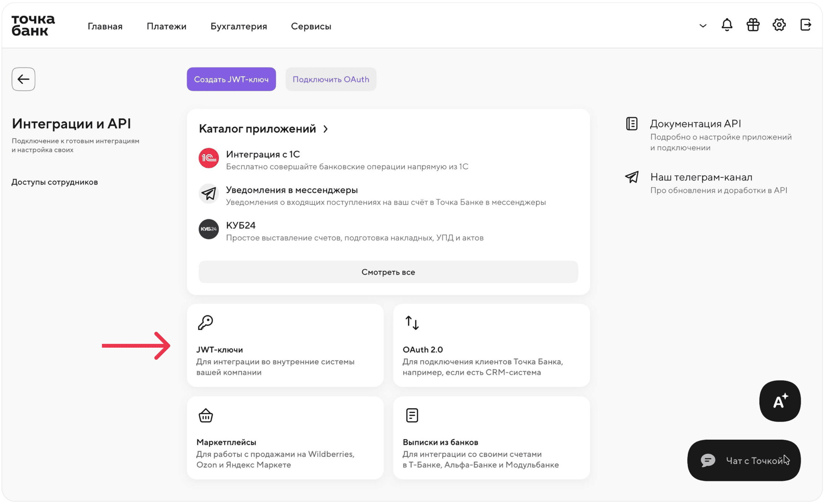Expand Каталог приложений chevron

point(326,129)
